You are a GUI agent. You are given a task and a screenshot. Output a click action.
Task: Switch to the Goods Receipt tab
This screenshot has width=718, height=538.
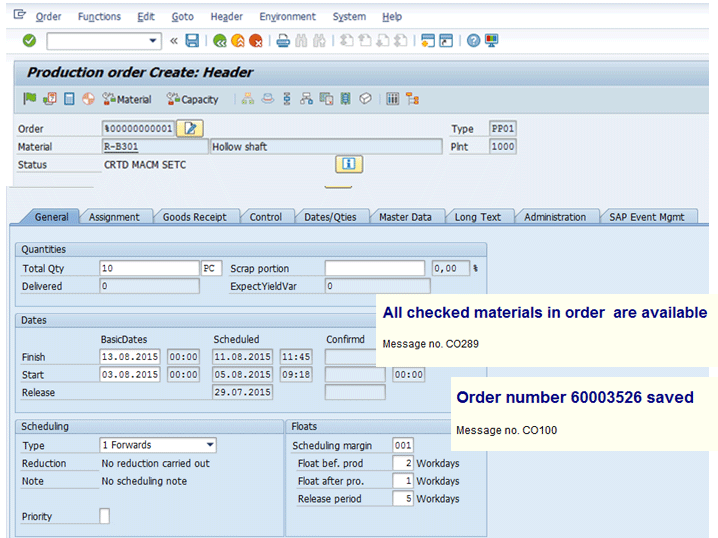(x=195, y=217)
